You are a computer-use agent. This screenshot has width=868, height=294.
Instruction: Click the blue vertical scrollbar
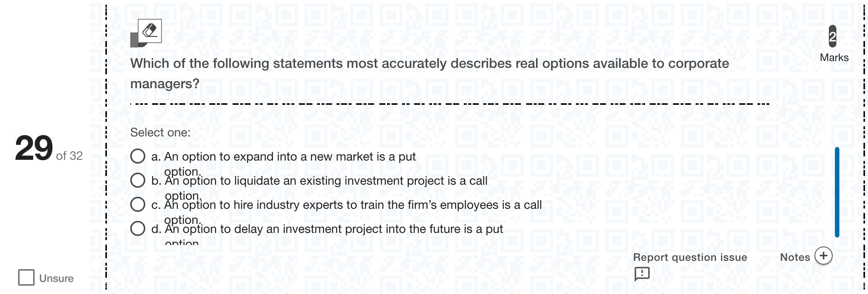pos(837,192)
